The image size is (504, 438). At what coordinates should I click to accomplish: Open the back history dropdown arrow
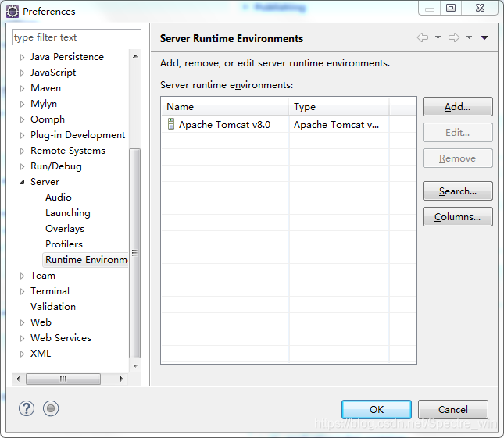tap(438, 37)
